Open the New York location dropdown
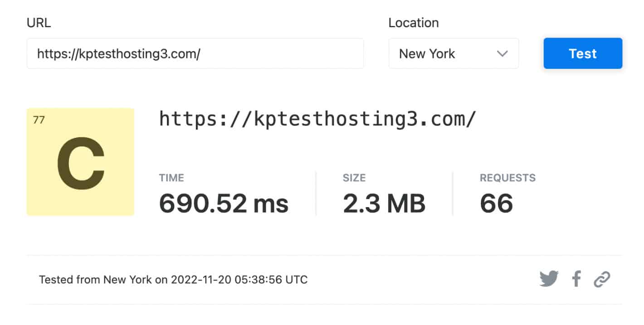This screenshot has width=644, height=325. click(x=453, y=53)
